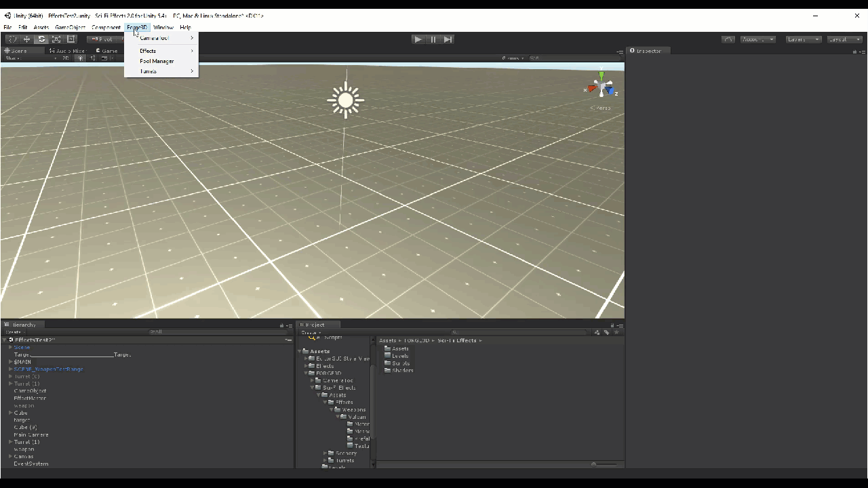
Task: Collapse the FORGE3D folder in Project tree
Action: pos(307,373)
